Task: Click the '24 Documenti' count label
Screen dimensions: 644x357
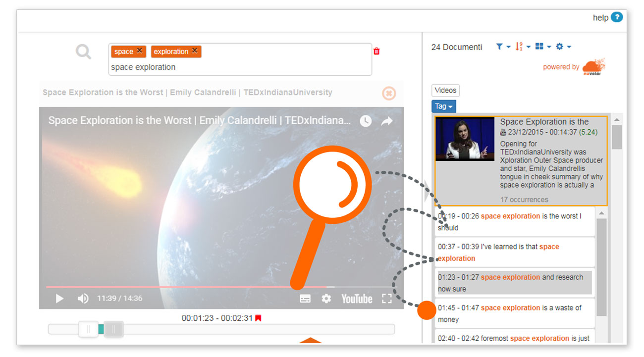Action: 457,47
